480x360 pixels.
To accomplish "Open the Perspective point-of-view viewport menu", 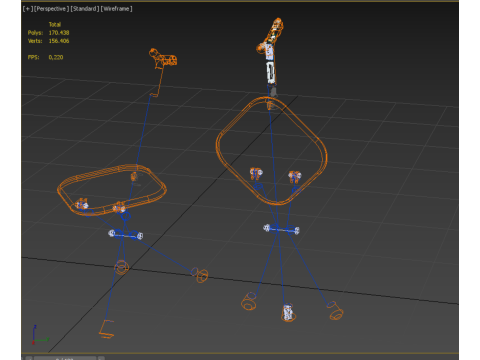I will tap(51, 9).
